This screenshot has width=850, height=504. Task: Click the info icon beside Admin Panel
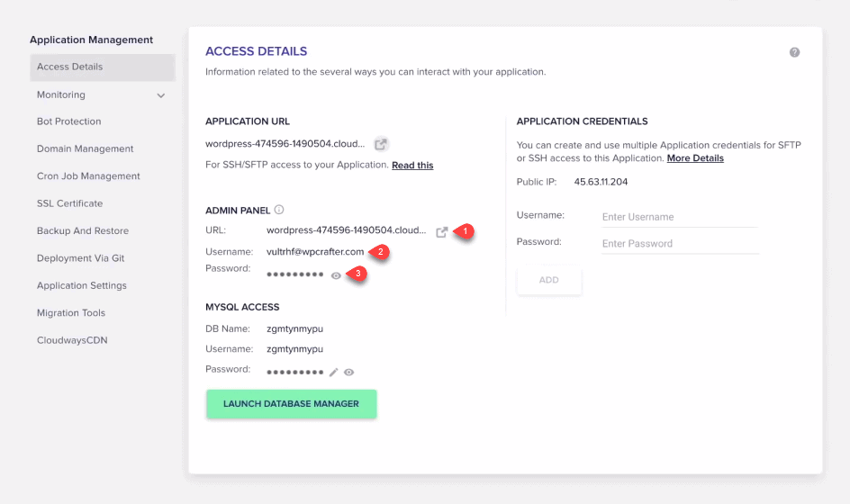click(279, 210)
